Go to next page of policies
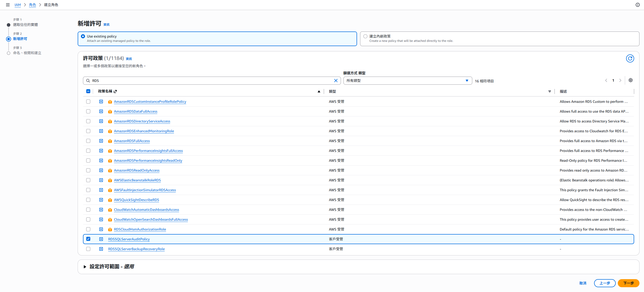 point(620,81)
